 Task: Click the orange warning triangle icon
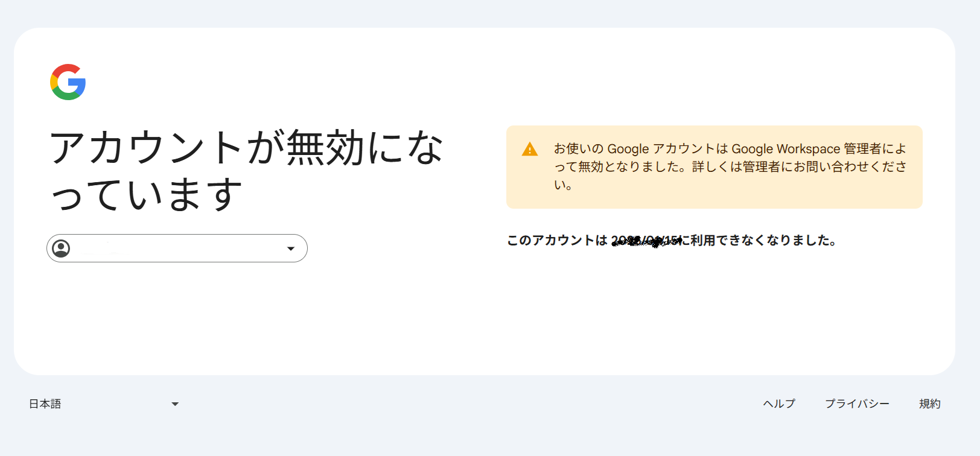point(529,149)
